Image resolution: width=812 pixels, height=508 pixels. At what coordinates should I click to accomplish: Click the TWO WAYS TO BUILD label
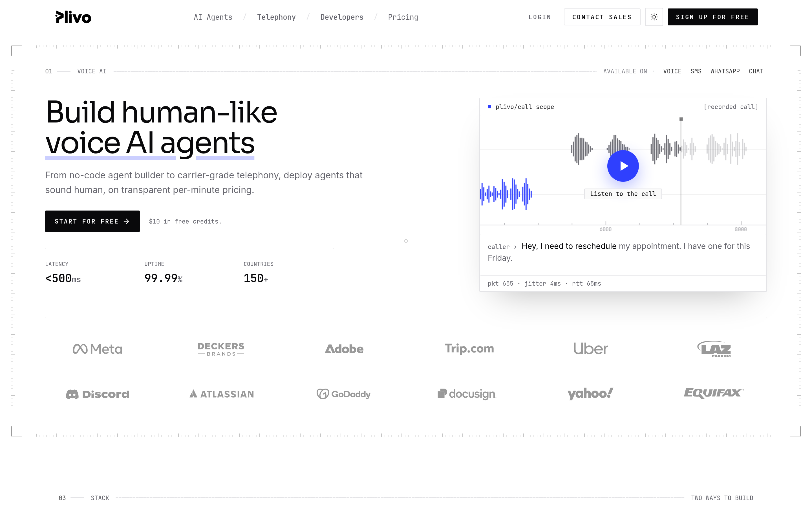[x=722, y=498]
